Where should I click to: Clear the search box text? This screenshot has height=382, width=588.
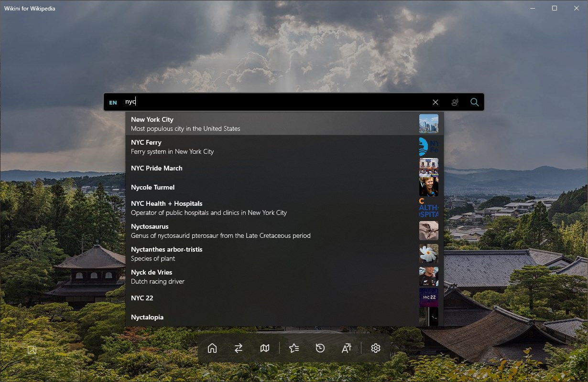436,102
